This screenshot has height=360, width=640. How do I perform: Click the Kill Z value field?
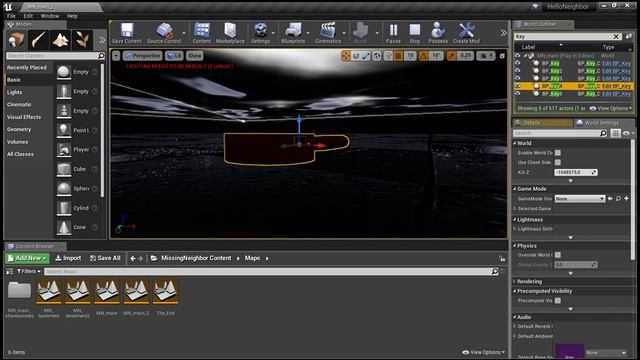pyautogui.click(x=576, y=172)
